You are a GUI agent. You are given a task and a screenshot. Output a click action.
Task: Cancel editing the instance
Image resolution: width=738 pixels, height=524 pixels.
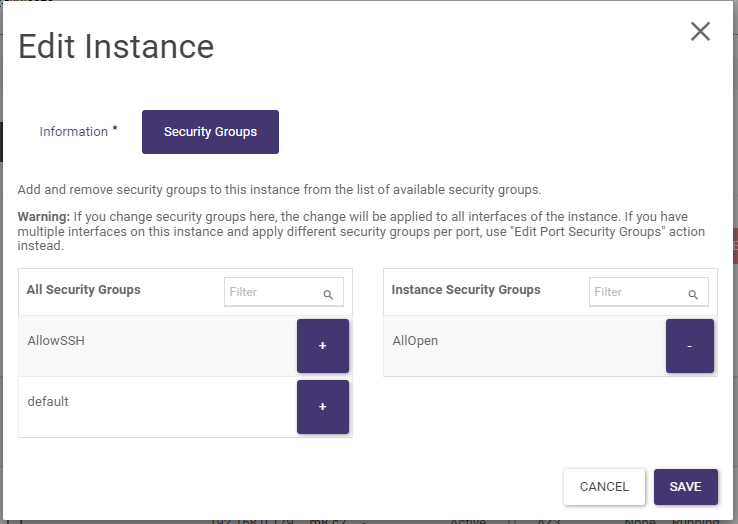point(604,487)
